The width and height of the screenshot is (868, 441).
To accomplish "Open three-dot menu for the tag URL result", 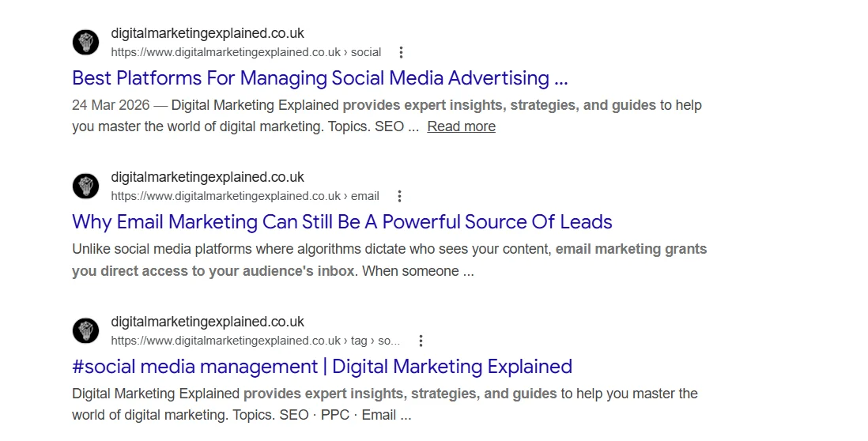I will coord(421,341).
